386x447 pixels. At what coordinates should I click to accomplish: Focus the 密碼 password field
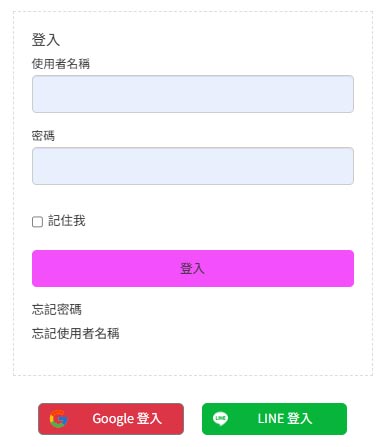193,166
